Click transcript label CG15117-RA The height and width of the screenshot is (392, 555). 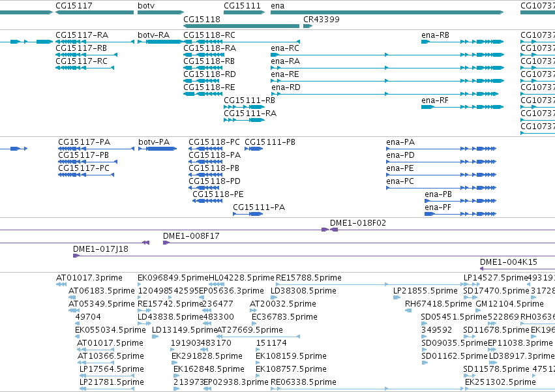[x=82, y=35]
